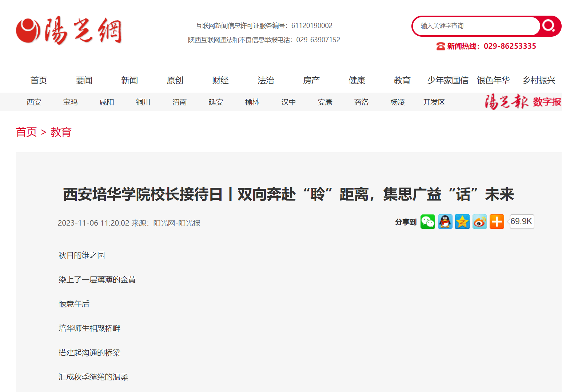Click the red search magnifier icon

(x=549, y=26)
